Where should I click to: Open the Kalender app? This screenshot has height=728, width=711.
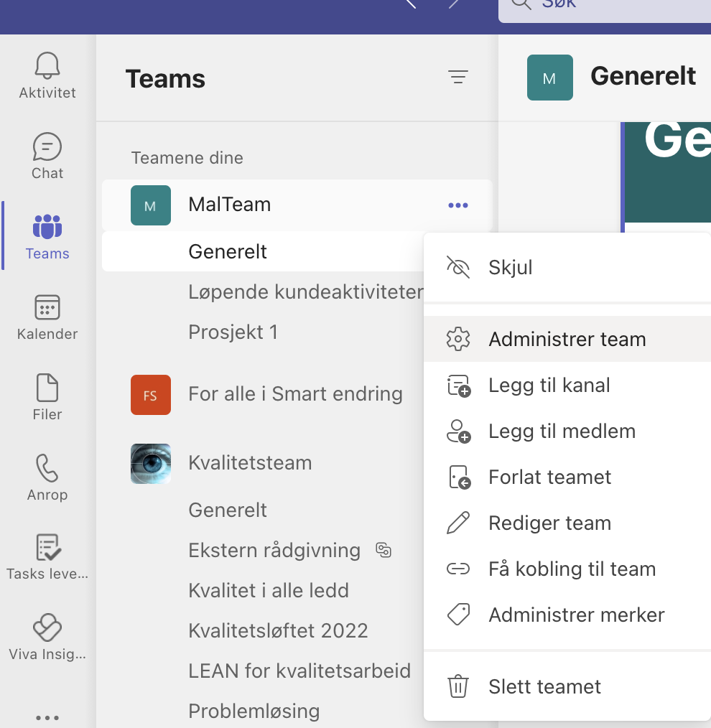[x=47, y=317]
